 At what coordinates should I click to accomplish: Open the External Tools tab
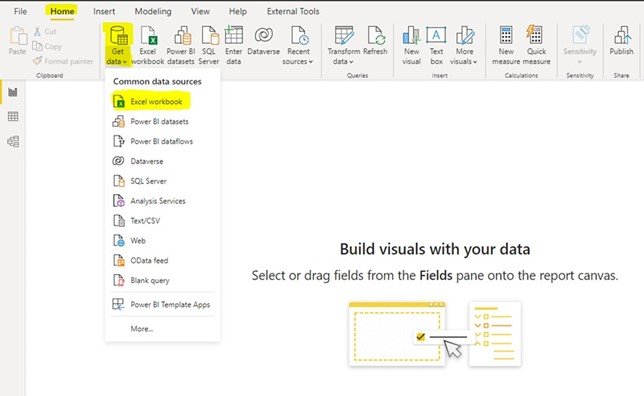pyautogui.click(x=293, y=12)
